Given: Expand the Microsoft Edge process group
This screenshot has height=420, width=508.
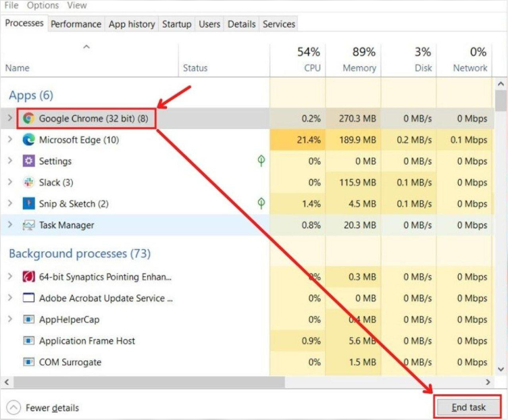Looking at the screenshot, I should coord(10,139).
